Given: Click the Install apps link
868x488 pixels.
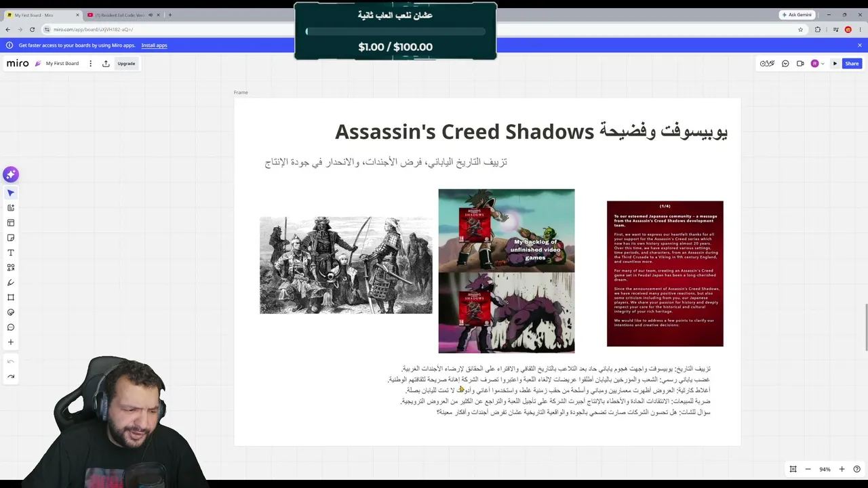Looking at the screenshot, I should coord(154,45).
